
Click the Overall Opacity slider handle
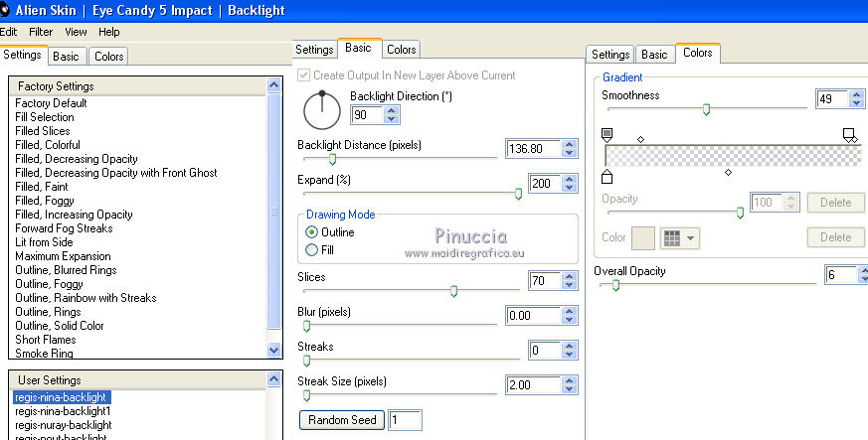[615, 285]
